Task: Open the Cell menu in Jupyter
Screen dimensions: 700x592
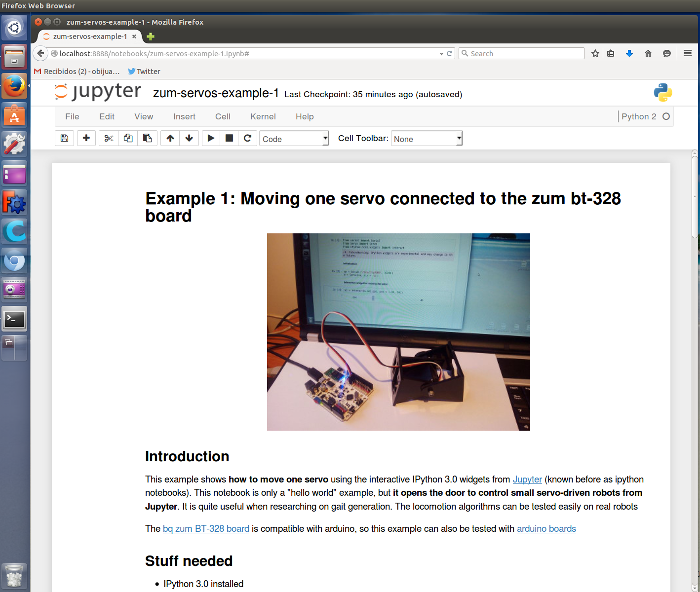Action: 223,116
